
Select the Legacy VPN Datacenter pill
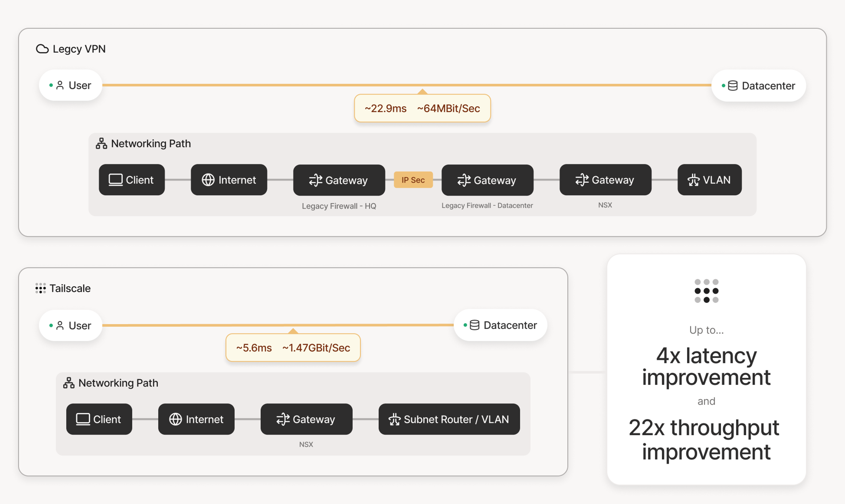tap(759, 86)
